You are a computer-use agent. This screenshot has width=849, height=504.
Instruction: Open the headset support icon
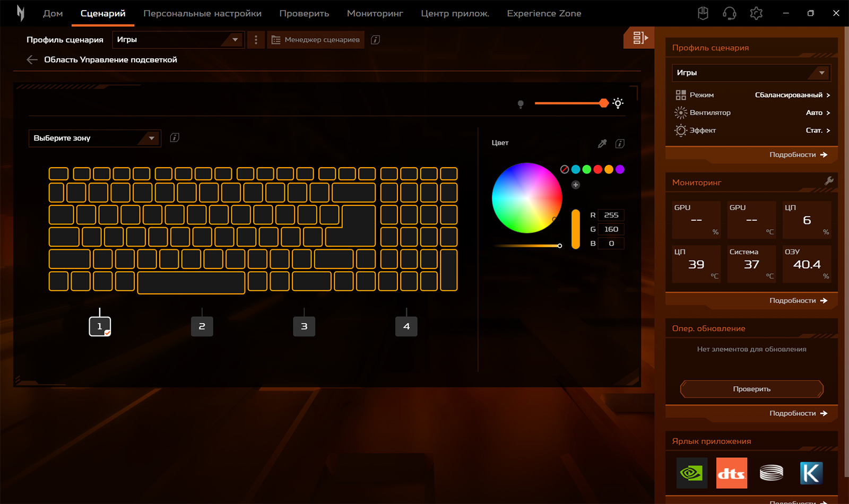[730, 13]
